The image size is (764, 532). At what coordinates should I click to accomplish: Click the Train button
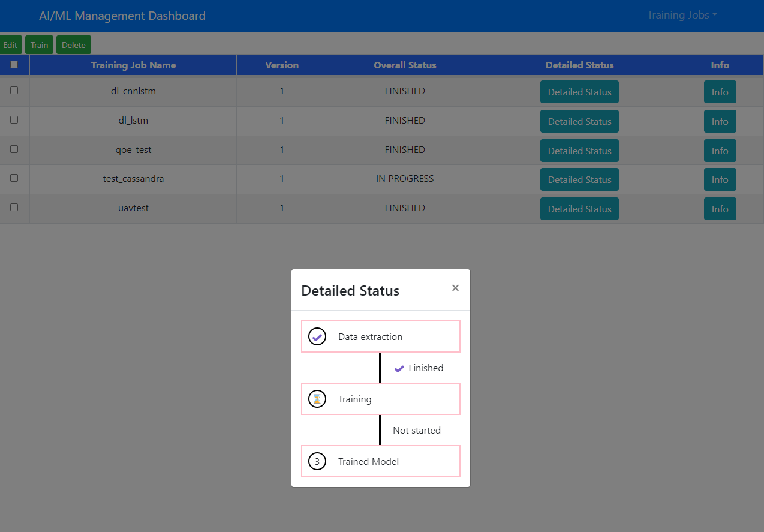pyautogui.click(x=39, y=45)
